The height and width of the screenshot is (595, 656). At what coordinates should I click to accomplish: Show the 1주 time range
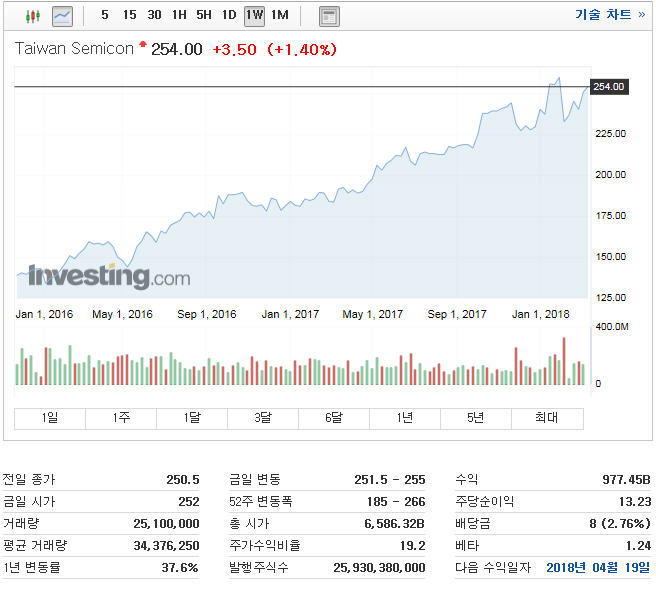pos(121,418)
